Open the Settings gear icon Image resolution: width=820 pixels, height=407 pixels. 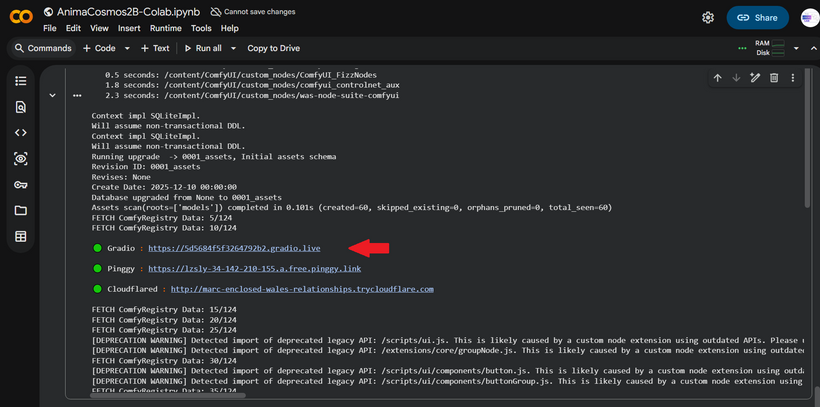[708, 18]
